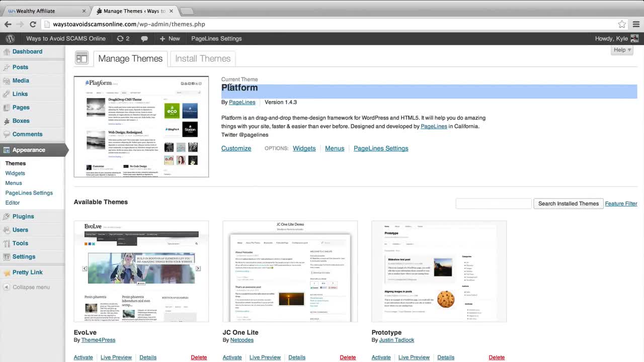Expand the Help dropdown
The image size is (644, 362).
[622, 50]
